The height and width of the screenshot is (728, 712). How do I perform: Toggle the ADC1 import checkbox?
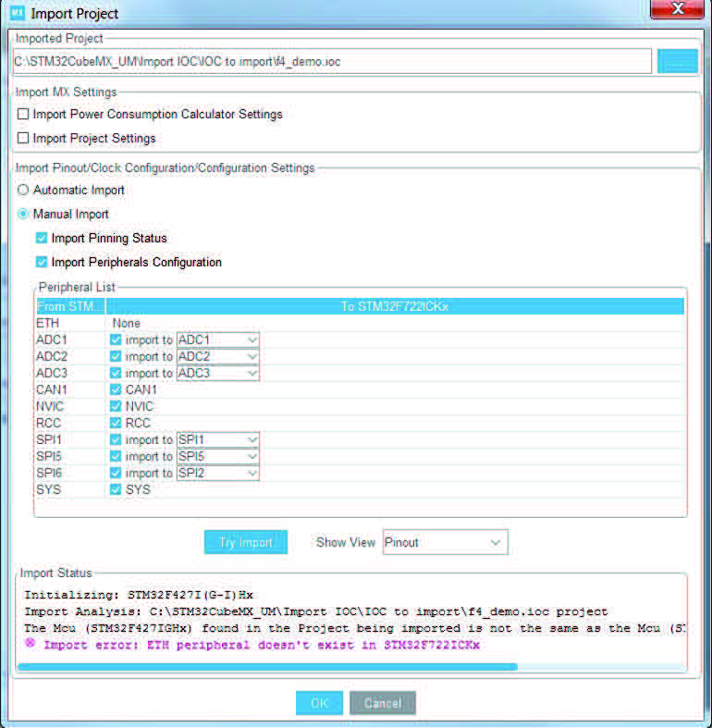[116, 339]
